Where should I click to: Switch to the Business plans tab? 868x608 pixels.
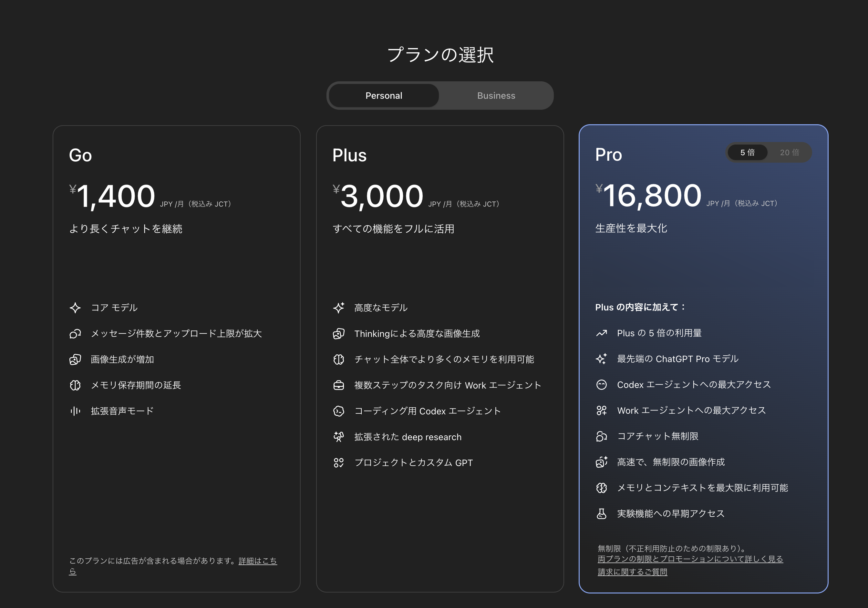(496, 96)
